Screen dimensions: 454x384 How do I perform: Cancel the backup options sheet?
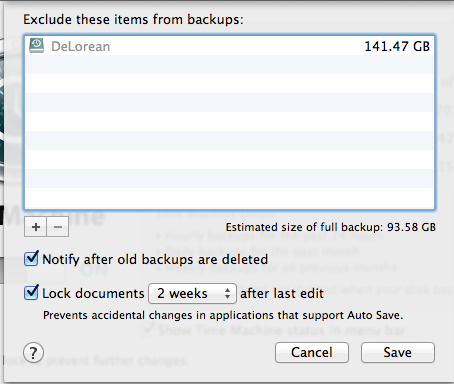point(312,352)
